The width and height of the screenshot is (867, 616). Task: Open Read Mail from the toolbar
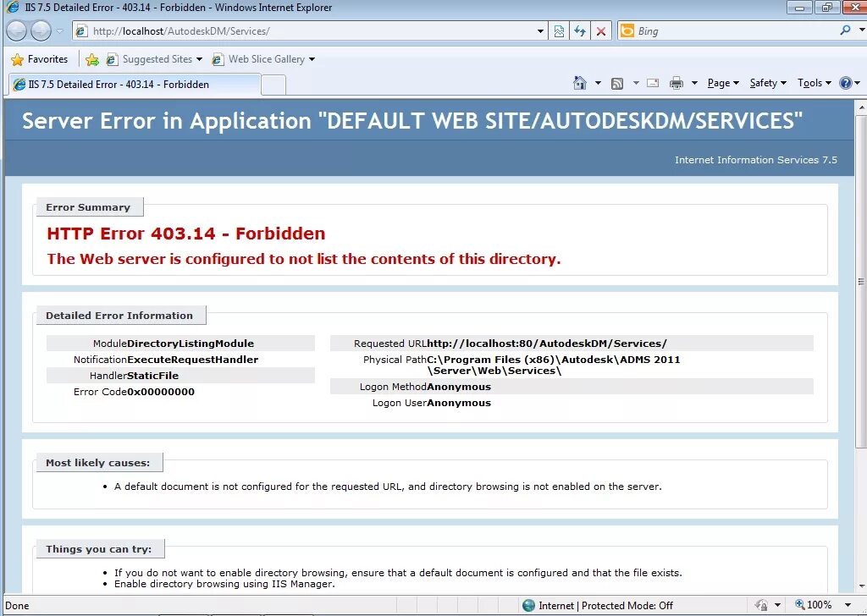pos(652,83)
